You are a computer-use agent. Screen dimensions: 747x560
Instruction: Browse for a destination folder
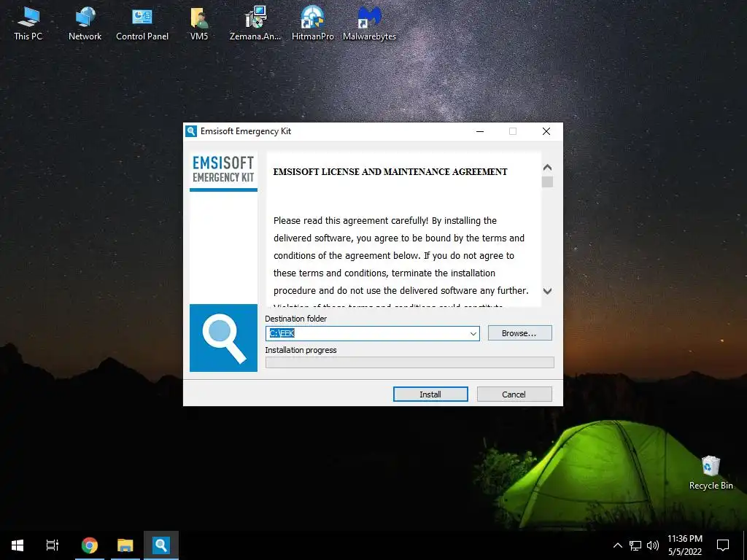(x=519, y=333)
